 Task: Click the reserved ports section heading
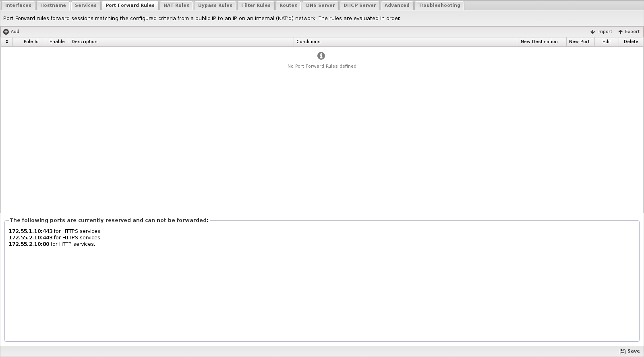(x=109, y=220)
